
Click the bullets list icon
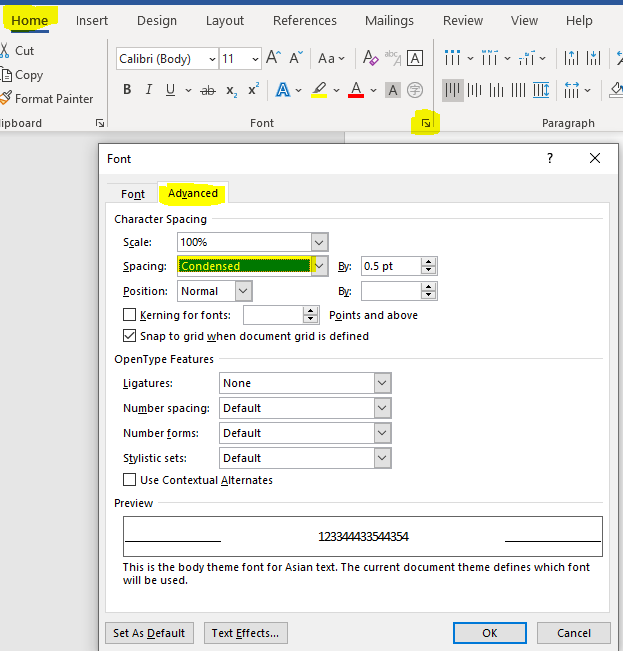coord(452,58)
